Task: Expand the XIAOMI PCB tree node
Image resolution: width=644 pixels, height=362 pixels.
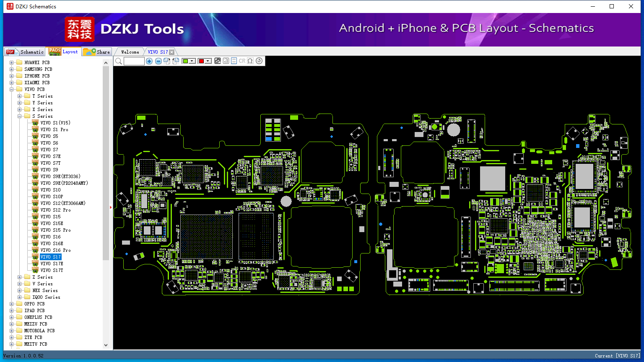Action: click(x=12, y=83)
